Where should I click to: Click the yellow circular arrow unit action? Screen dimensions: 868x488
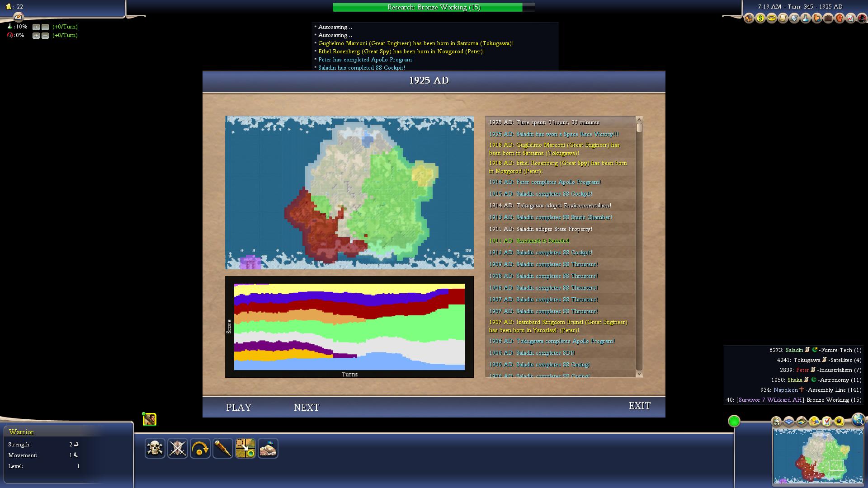(200, 448)
